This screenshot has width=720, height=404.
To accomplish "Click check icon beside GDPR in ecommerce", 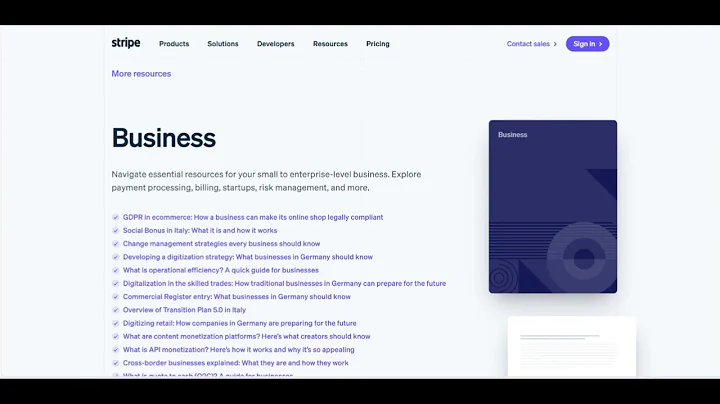I will [x=116, y=217].
